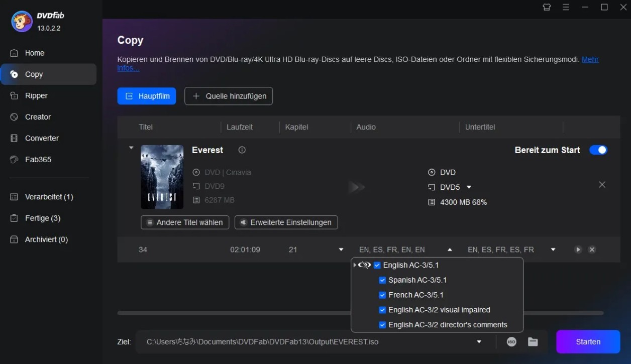
Task: Open the hamburger menu in title bar
Action: tap(566, 7)
